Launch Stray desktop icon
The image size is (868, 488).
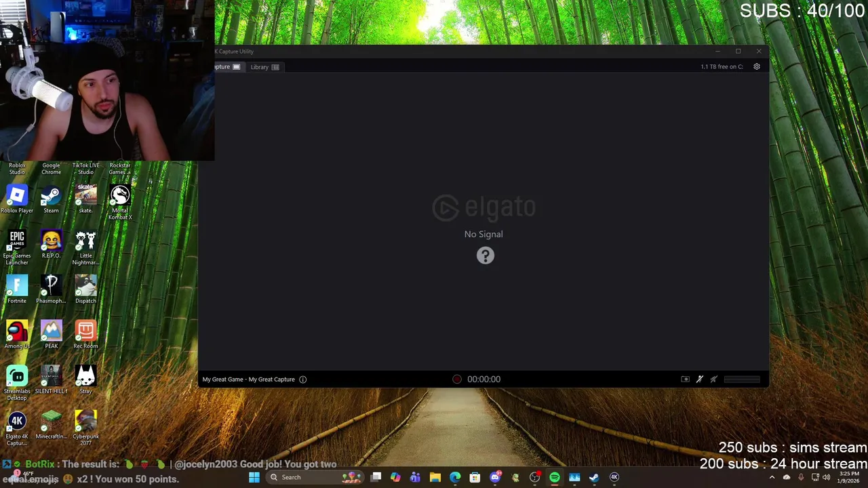point(85,381)
